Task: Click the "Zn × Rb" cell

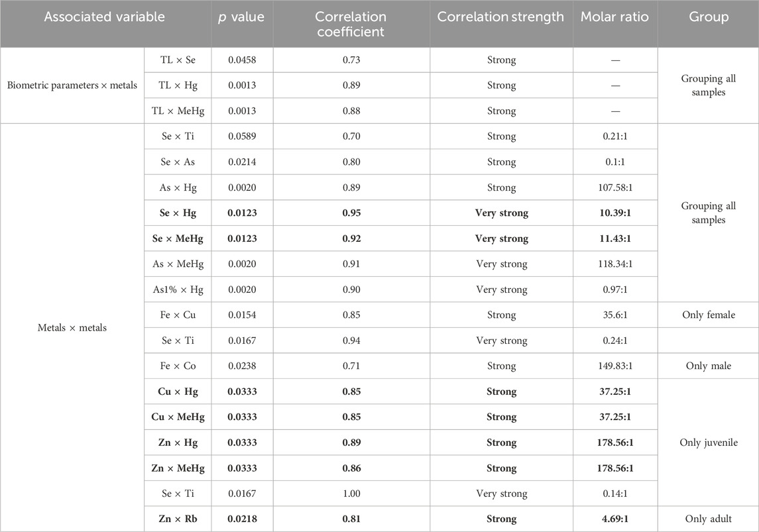Action: point(178,519)
